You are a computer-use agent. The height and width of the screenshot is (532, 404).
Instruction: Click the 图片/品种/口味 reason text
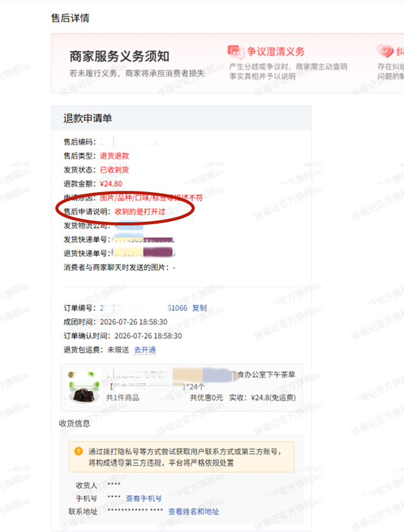151,198
